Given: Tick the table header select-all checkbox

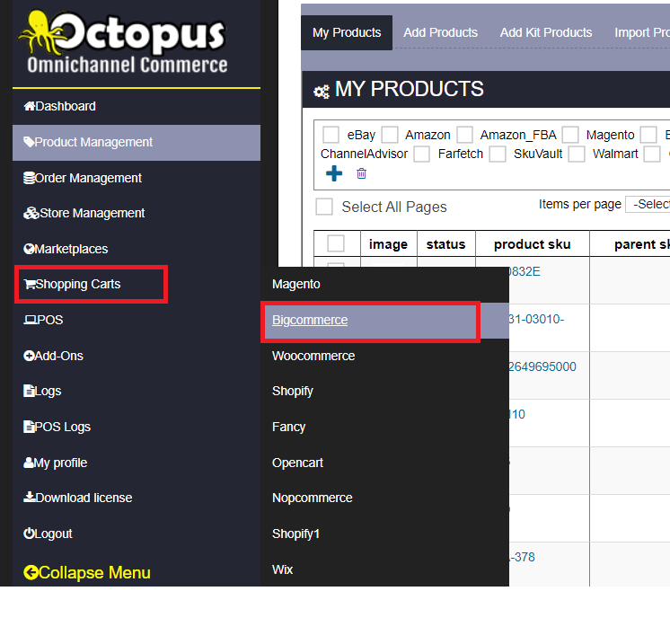Looking at the screenshot, I should 336,243.
